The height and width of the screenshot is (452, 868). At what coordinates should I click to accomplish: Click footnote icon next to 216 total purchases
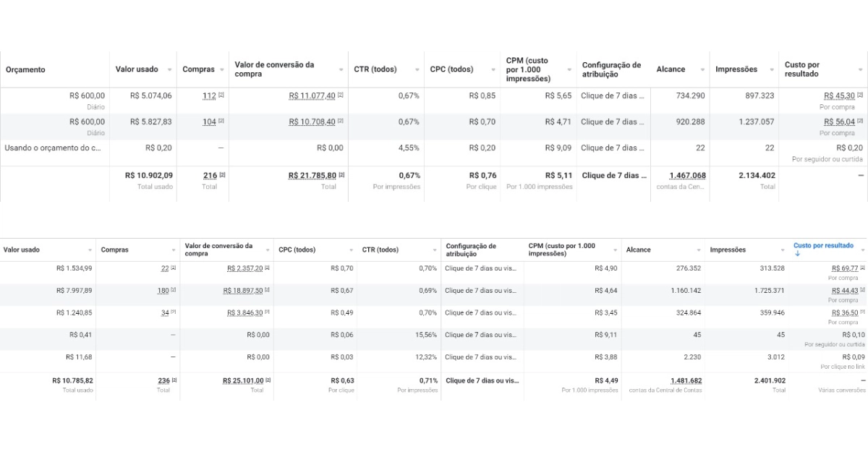[x=221, y=175]
